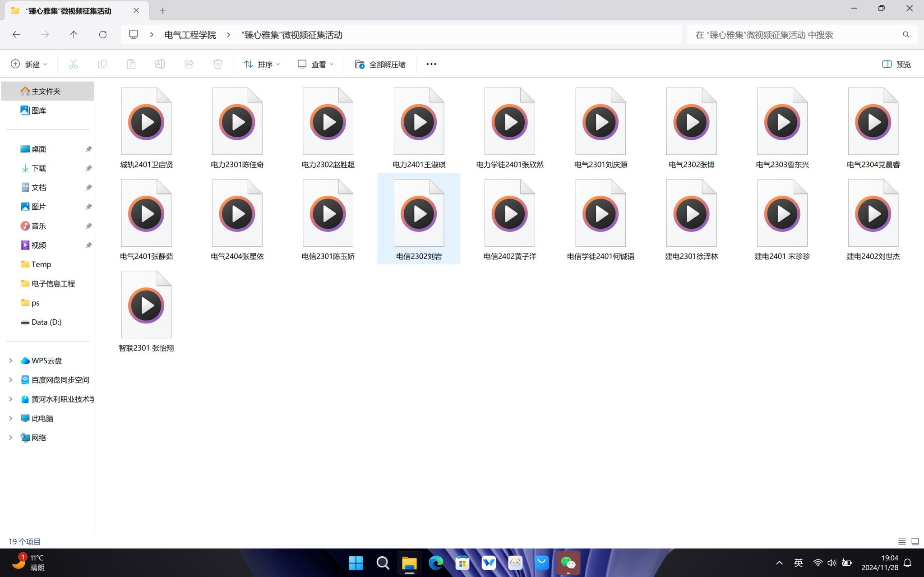
Task: Click 全部解压缩 extract all button
Action: coord(380,64)
